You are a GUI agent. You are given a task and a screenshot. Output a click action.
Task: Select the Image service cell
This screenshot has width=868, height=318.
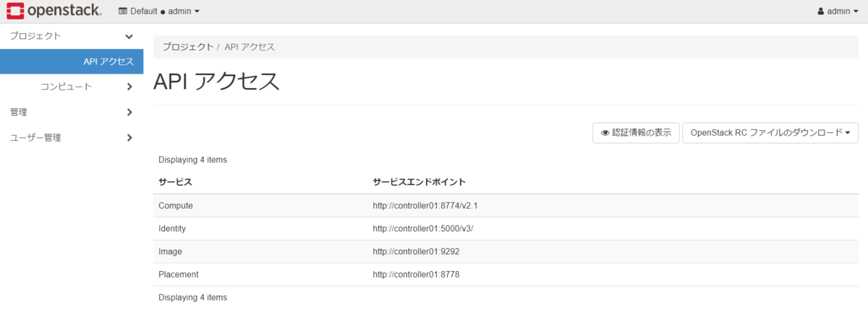point(170,252)
